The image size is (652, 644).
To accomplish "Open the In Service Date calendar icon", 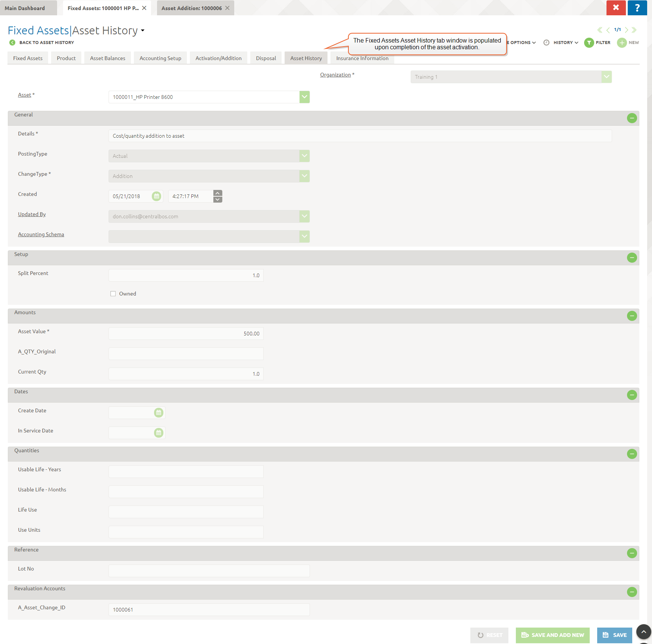I will coord(159,433).
